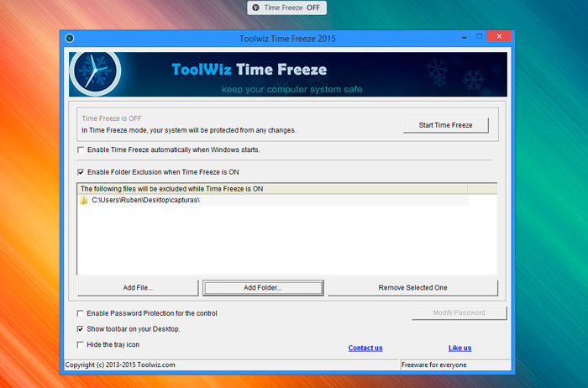Maximize the Toolwiz Time Freeze window
This screenshot has width=588, height=388.
[480, 36]
